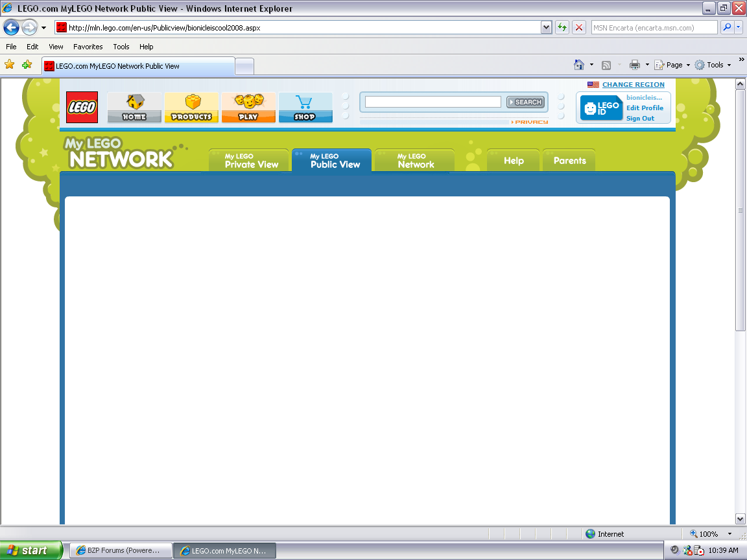Click the browser Back arrow button

[x=12, y=28]
